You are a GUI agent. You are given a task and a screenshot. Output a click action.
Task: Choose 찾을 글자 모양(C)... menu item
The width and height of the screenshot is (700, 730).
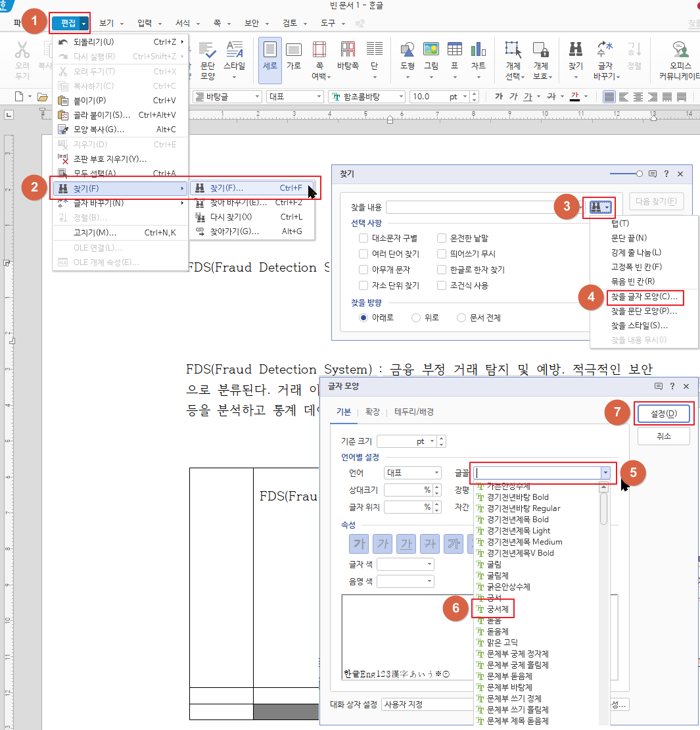pos(645,296)
